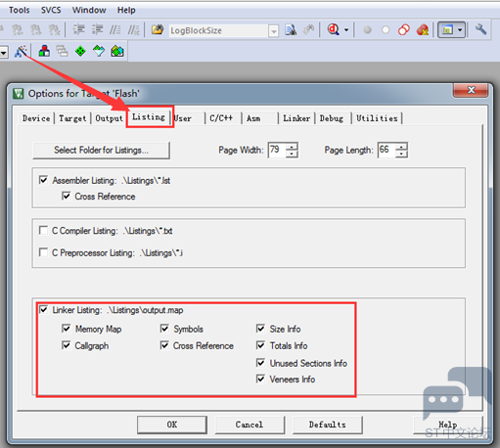
Task: Switch to the C/C++ tab
Action: pyautogui.click(x=221, y=118)
